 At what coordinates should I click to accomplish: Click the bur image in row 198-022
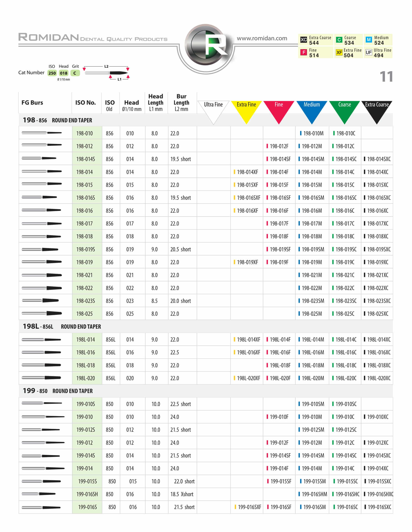click(42, 288)
